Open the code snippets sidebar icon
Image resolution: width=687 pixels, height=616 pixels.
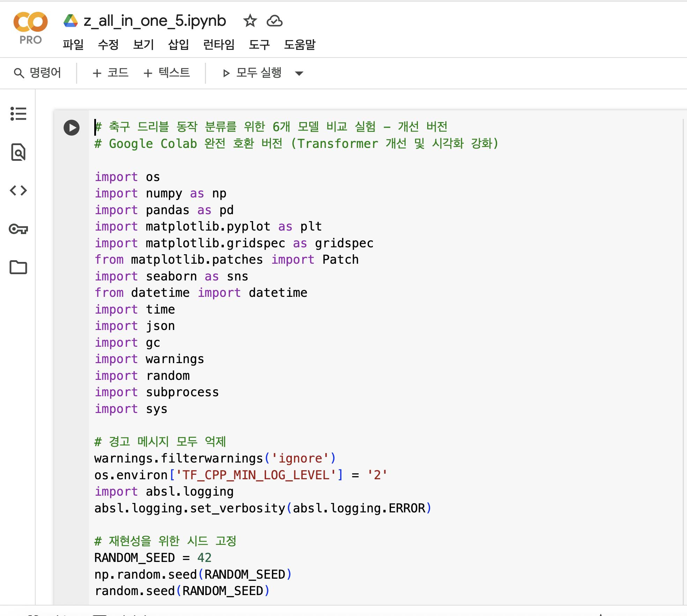pyautogui.click(x=18, y=190)
